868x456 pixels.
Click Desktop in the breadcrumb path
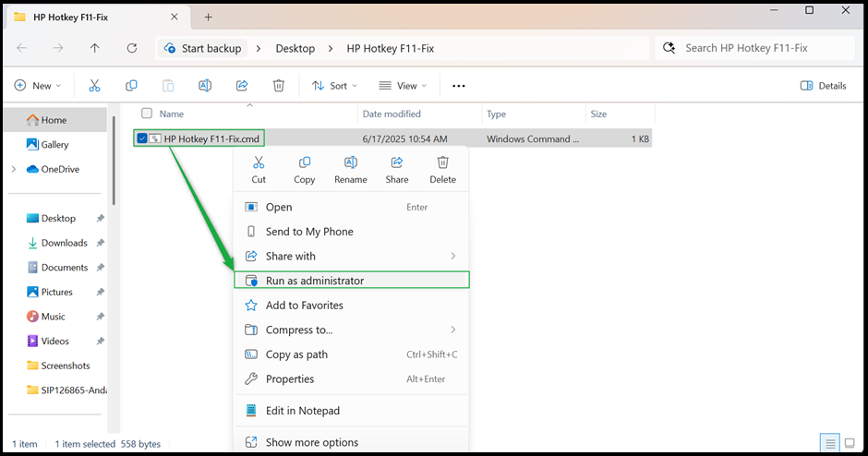coord(295,48)
